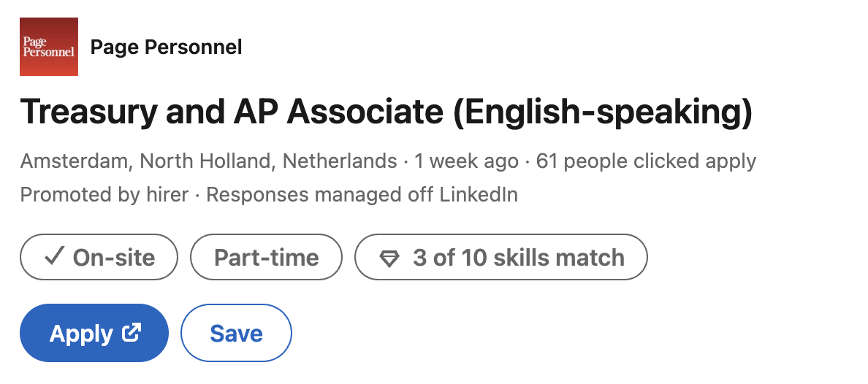868x384 pixels.
Task: Click the Promoted by hirer label
Action: click(x=104, y=195)
